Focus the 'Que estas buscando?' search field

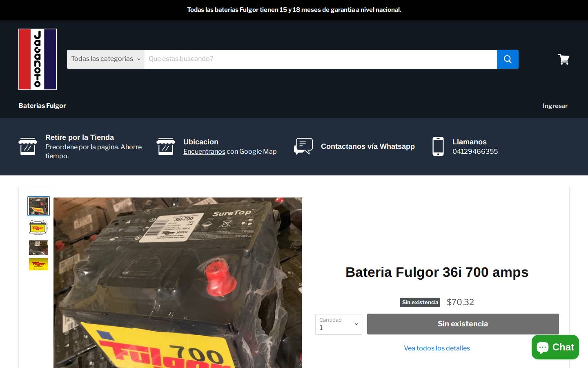321,59
